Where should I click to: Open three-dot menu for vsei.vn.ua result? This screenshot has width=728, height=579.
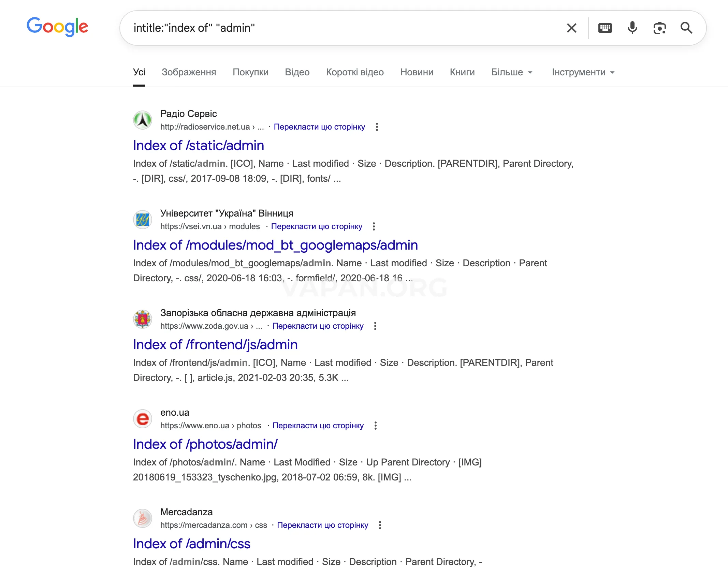[x=374, y=226]
